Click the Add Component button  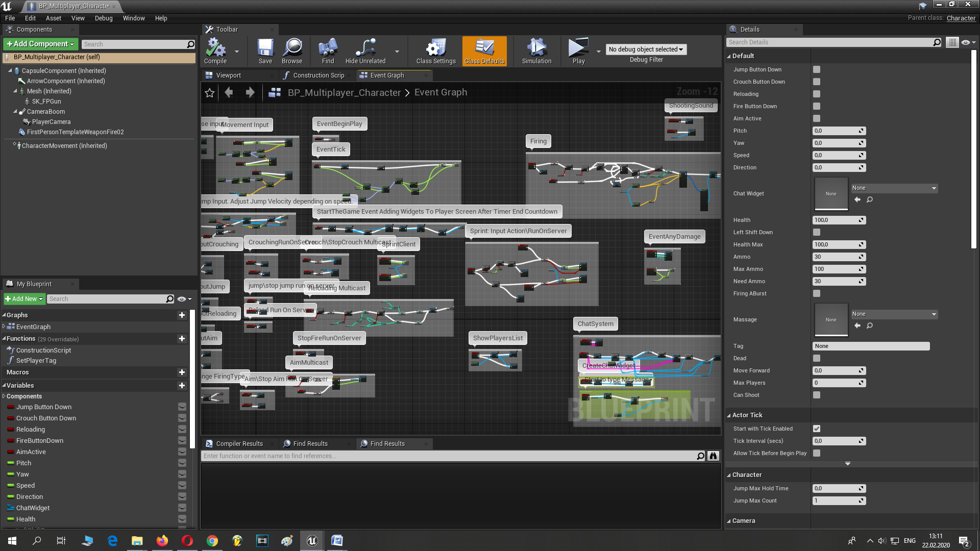39,44
